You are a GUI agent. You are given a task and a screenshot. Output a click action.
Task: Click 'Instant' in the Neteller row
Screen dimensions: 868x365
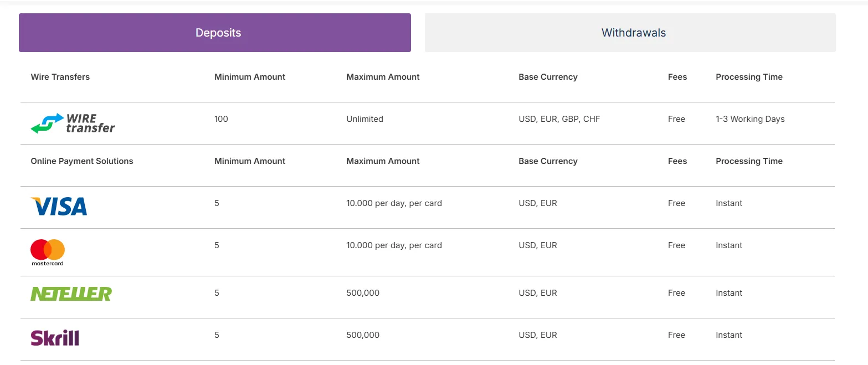pos(729,293)
